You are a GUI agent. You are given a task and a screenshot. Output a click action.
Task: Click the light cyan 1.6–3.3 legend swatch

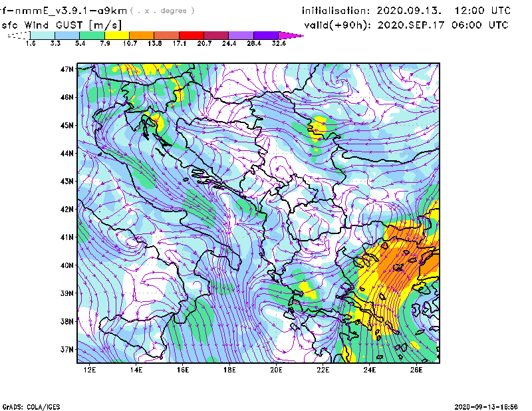click(43, 35)
